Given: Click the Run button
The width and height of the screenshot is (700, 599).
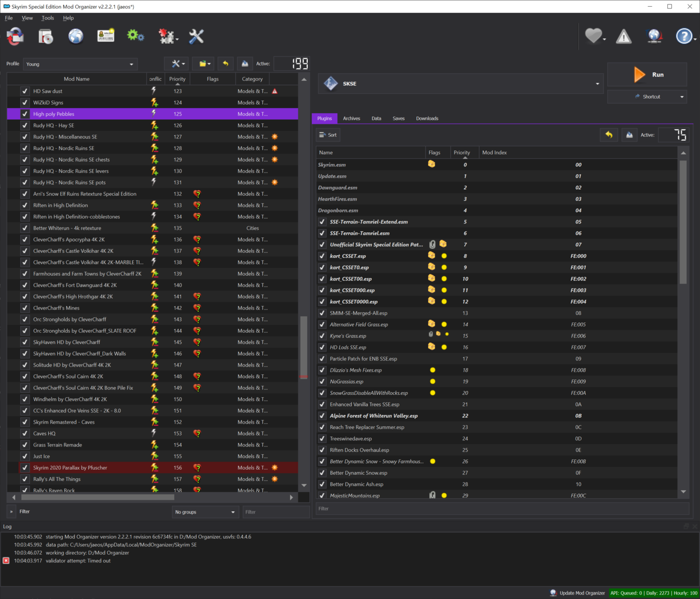Looking at the screenshot, I should (x=647, y=74).
